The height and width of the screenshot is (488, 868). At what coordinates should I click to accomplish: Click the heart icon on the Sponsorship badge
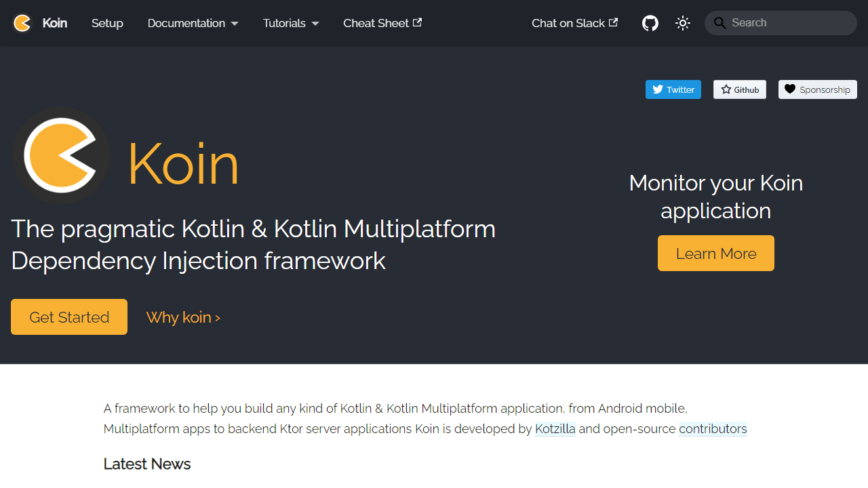(x=789, y=89)
